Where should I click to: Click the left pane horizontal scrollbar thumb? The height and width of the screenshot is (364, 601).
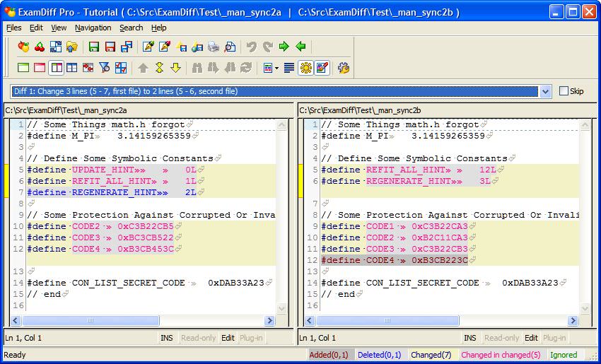(x=90, y=320)
